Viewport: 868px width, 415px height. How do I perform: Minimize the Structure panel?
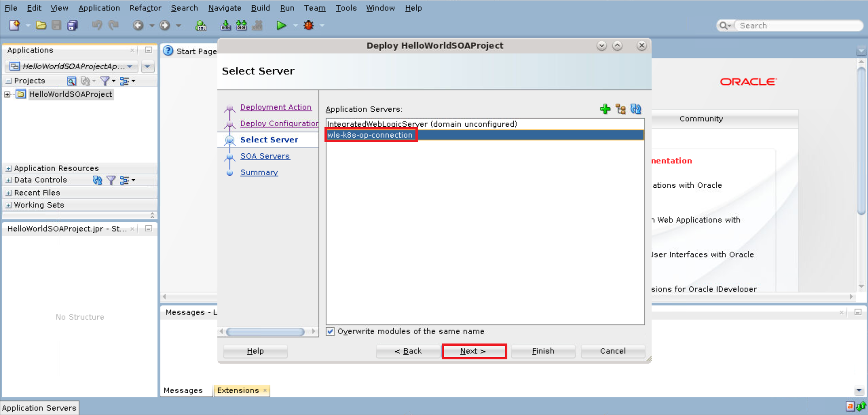coord(148,229)
